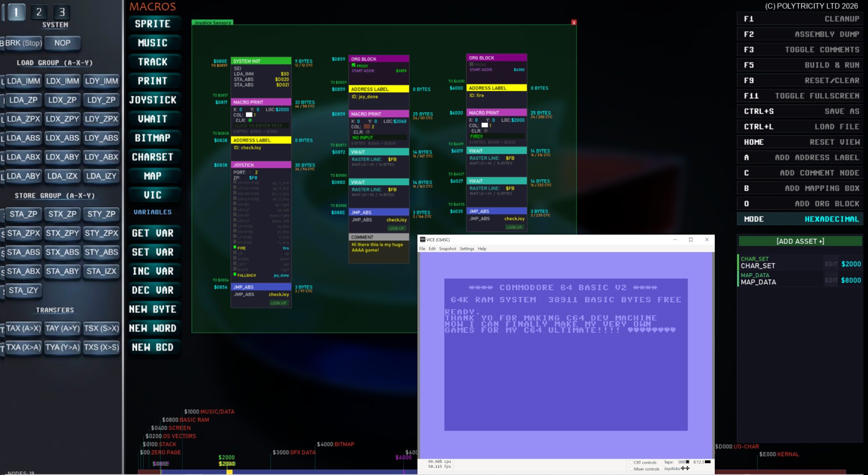Click the CLICK TO ENTER TEXT field

pyautogui.click(x=261, y=126)
